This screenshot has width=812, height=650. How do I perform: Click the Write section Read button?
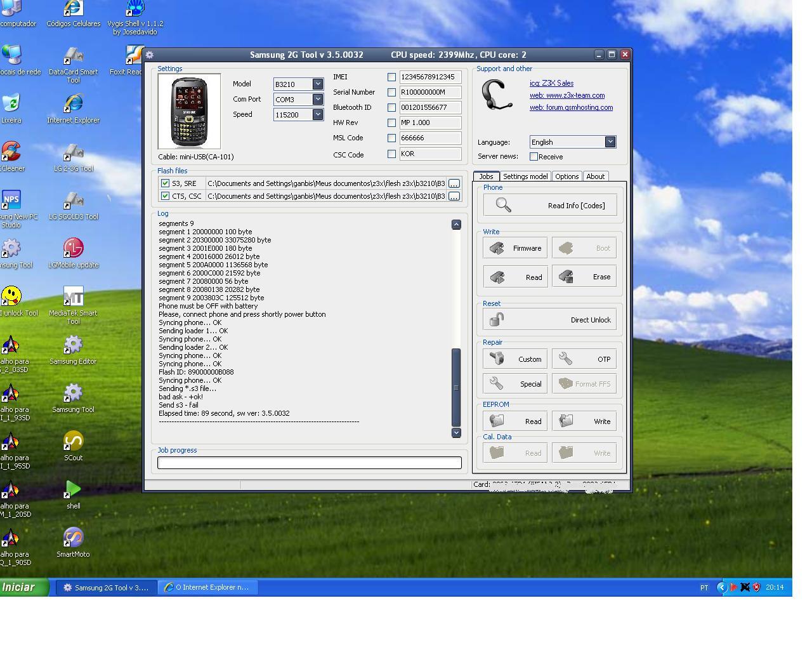coord(515,277)
